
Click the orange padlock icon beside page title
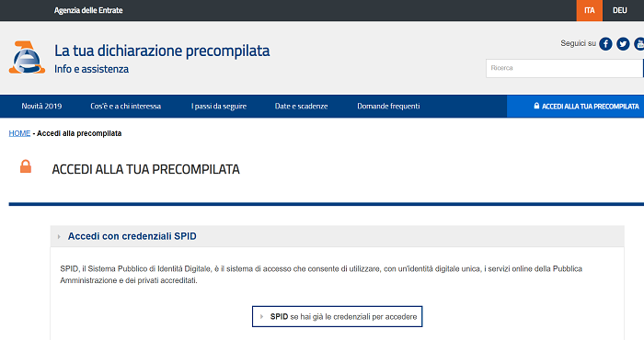click(x=26, y=166)
